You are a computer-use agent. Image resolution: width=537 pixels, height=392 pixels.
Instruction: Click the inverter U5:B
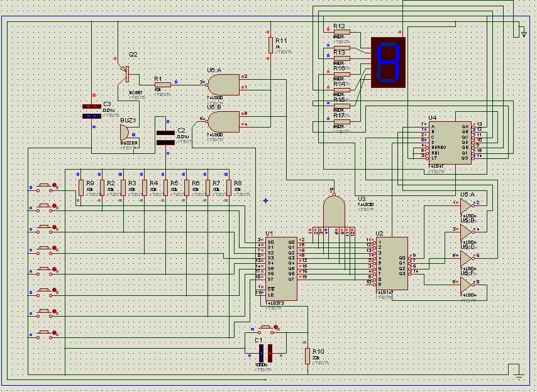point(467,232)
